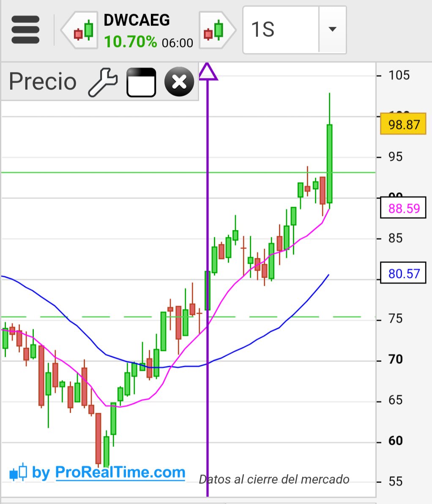This screenshot has width=432, height=504.
Task: Click the 10.70% change value
Action: 130,42
